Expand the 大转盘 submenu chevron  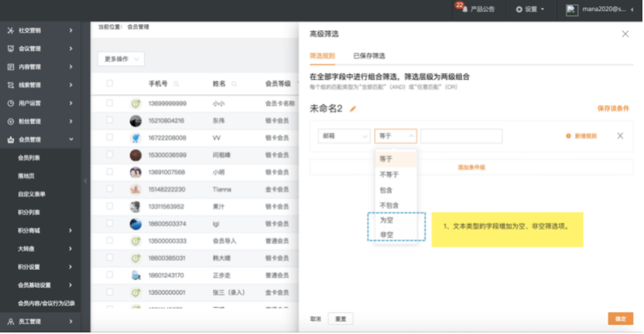tap(70, 249)
